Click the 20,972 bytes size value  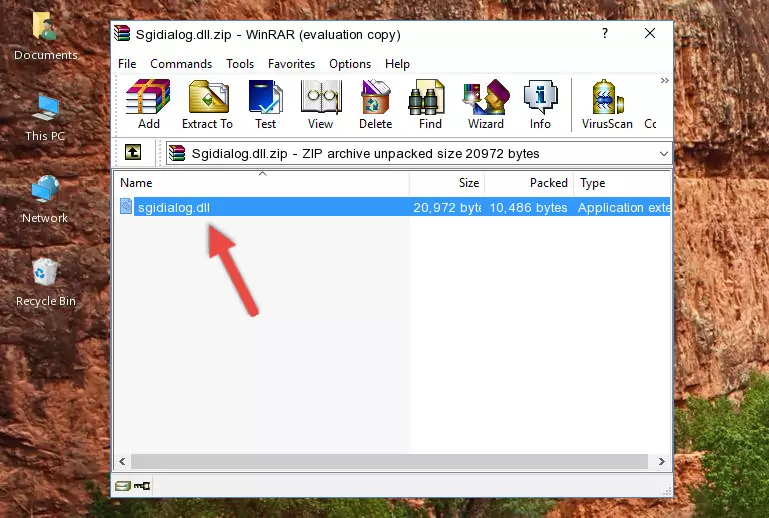click(447, 207)
